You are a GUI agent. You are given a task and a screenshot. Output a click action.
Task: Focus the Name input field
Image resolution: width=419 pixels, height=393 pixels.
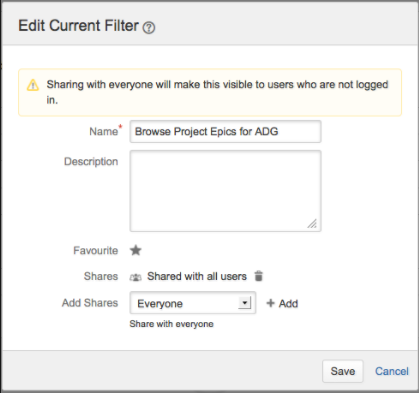click(x=225, y=132)
